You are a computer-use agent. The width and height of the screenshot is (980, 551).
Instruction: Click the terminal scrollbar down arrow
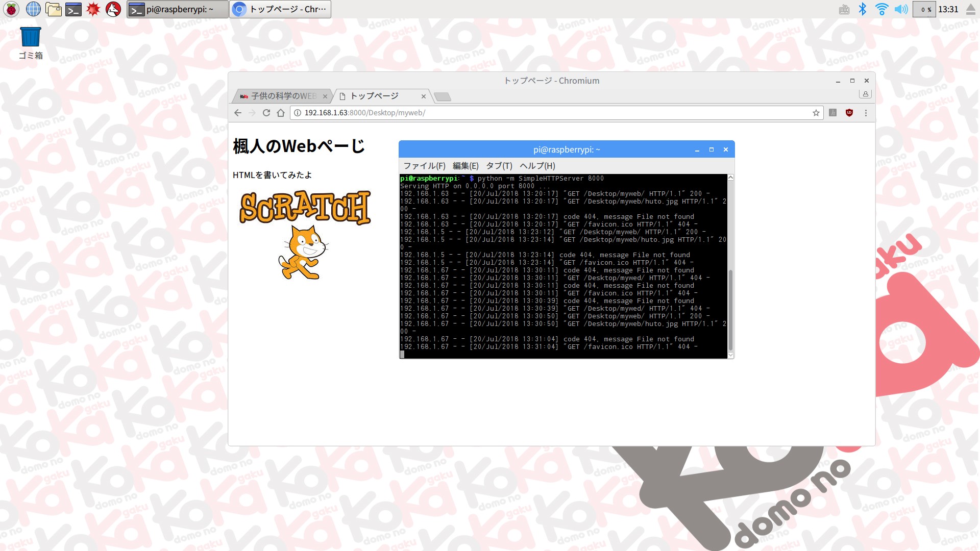click(730, 355)
